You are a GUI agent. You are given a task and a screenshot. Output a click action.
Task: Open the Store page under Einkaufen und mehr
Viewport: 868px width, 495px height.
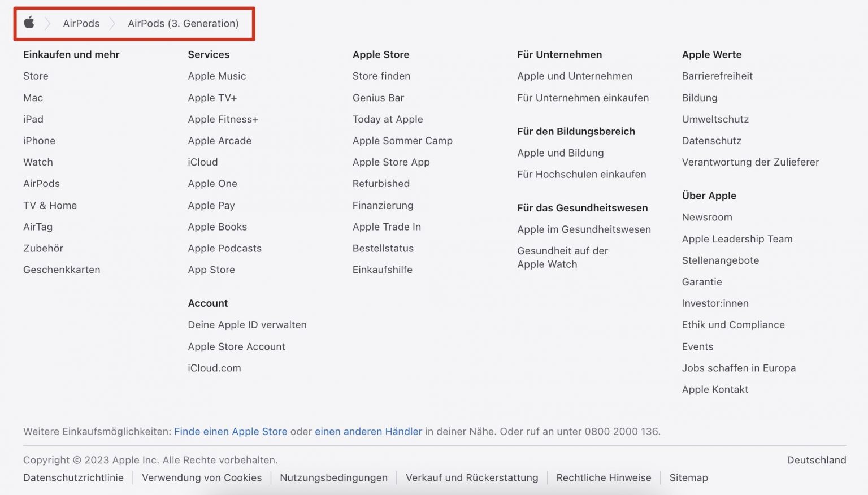pyautogui.click(x=35, y=76)
